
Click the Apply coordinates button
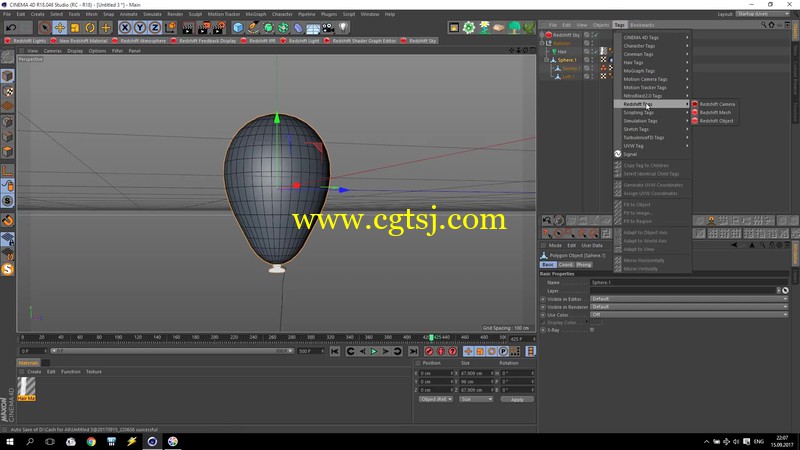pyautogui.click(x=517, y=399)
